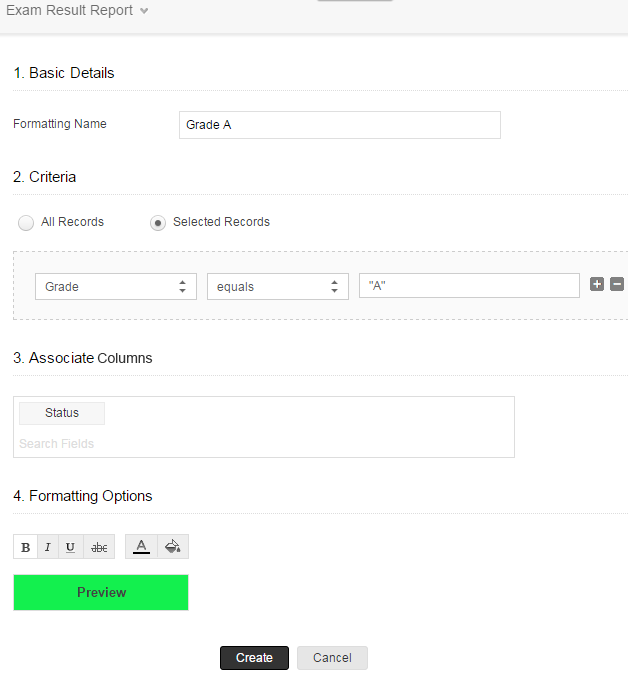Click the Create button
The width and height of the screenshot is (628, 673).
[254, 658]
